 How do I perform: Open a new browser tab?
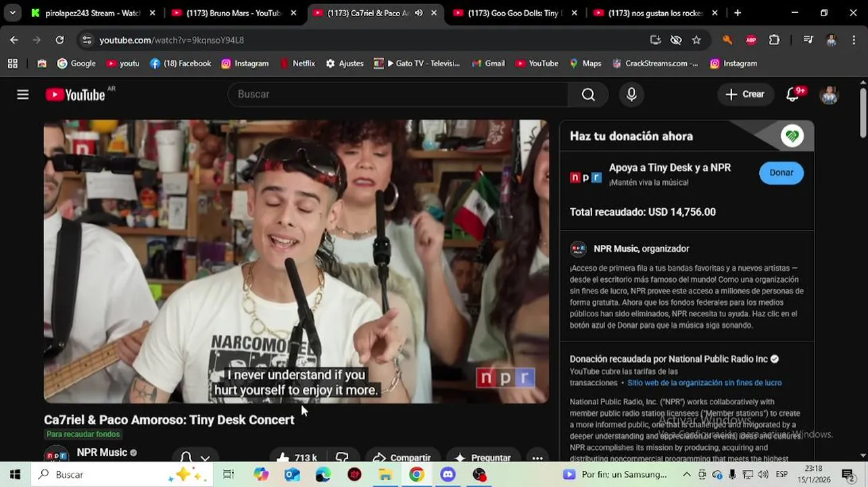738,13
